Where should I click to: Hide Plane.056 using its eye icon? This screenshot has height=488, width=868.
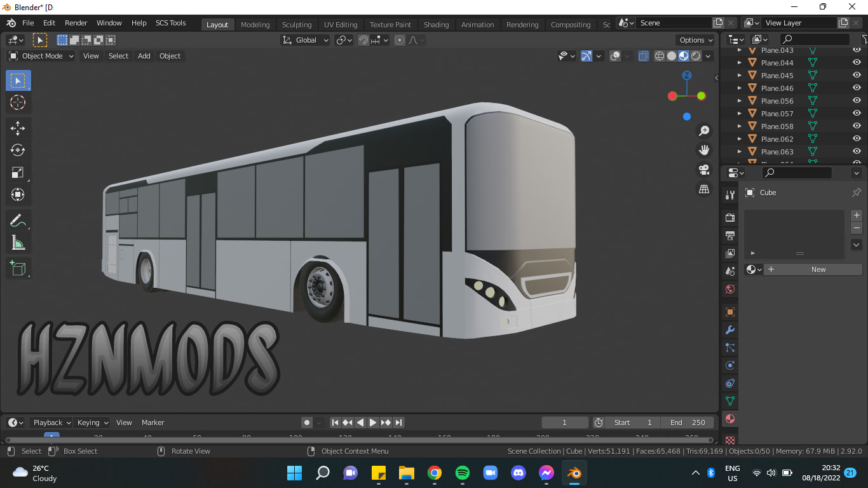(x=857, y=101)
